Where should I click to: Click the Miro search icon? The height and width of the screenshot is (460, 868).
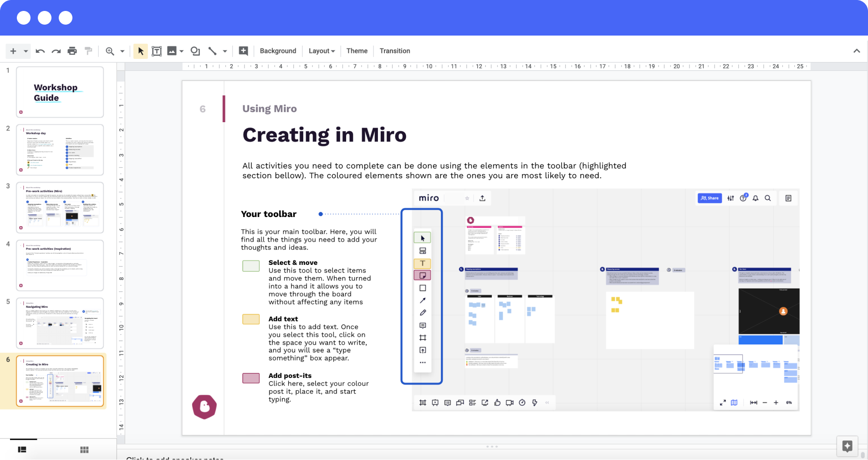768,198
